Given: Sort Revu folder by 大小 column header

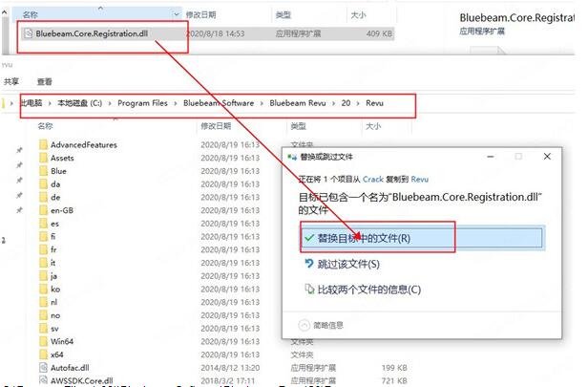Looking at the screenshot, I should (x=373, y=126).
